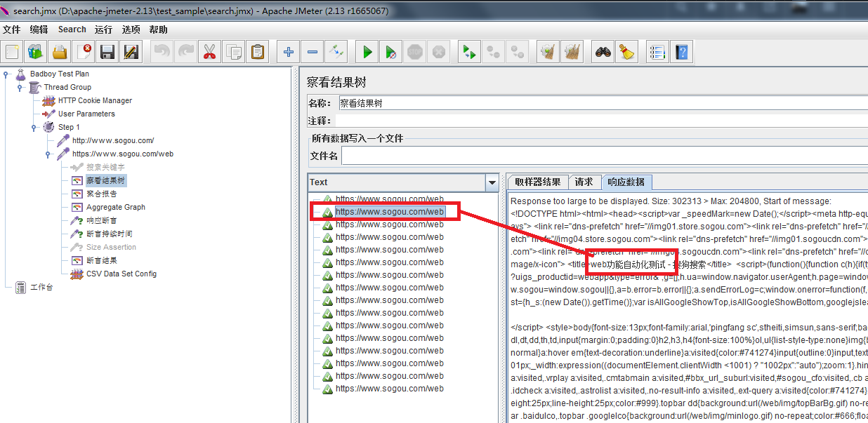Select 察看结果树 listener in tree

pos(106,180)
